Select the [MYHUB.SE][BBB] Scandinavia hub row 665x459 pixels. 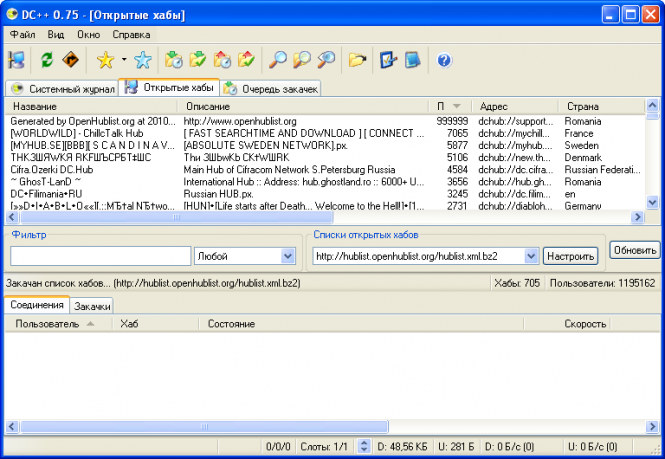tap(325, 146)
